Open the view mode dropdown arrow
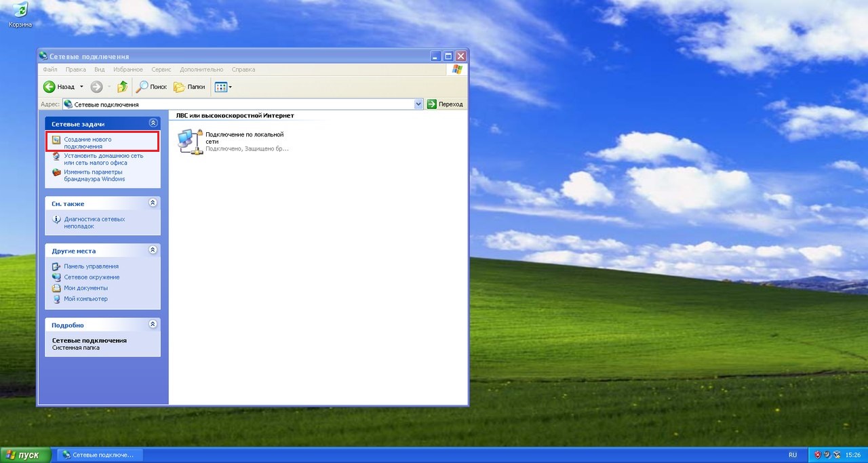The width and height of the screenshot is (868, 463). coord(231,87)
